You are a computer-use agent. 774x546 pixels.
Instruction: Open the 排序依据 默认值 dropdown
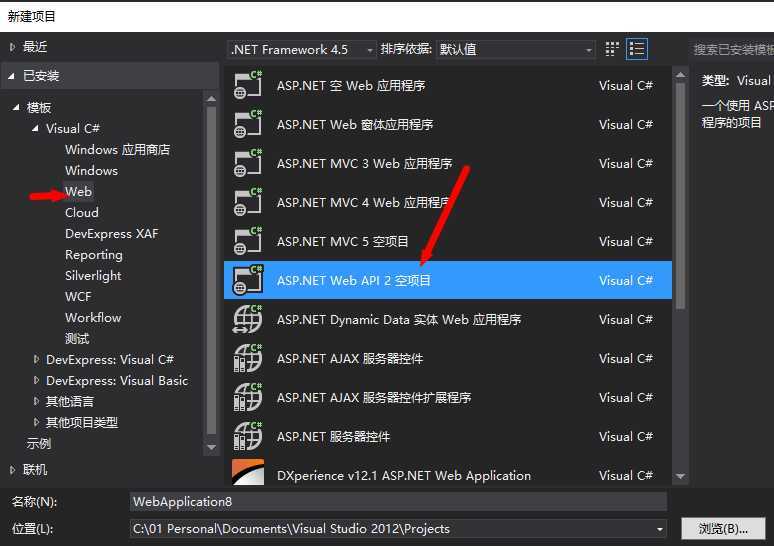[x=515, y=49]
